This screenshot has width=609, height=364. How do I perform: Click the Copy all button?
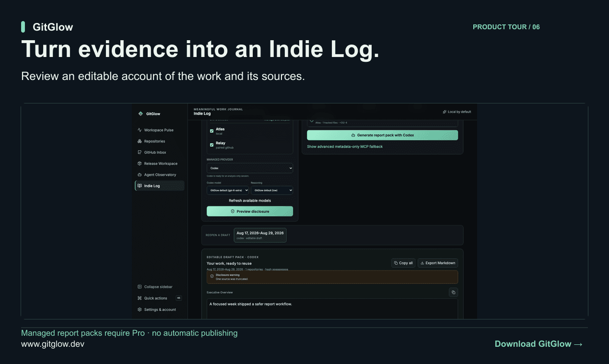[x=403, y=263]
